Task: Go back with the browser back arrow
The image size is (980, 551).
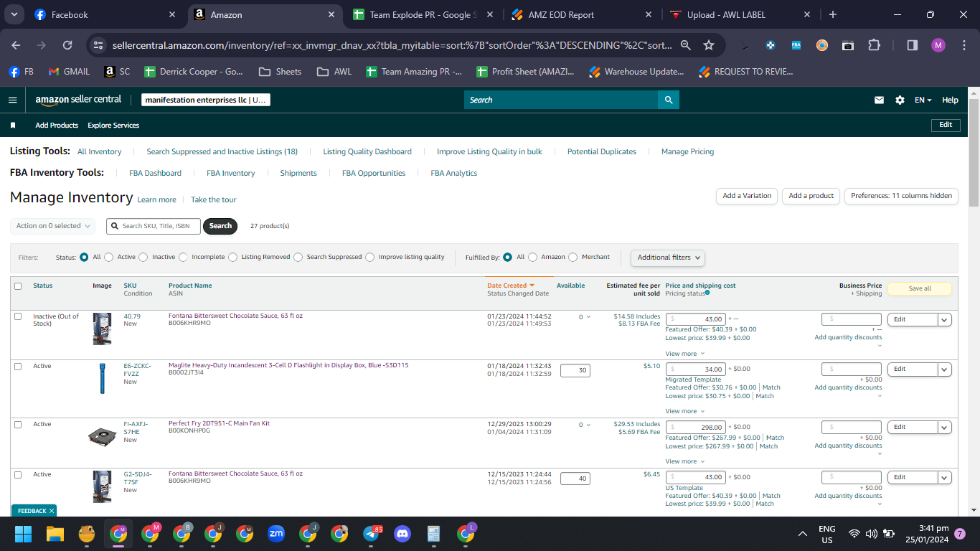Action: pos(16,45)
